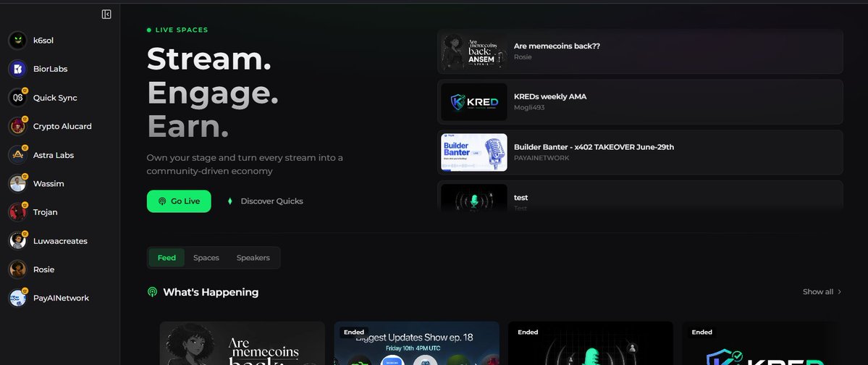Screen dimensions: 868x365
Task: Click the Builder Banter thumbnail
Action: point(474,152)
